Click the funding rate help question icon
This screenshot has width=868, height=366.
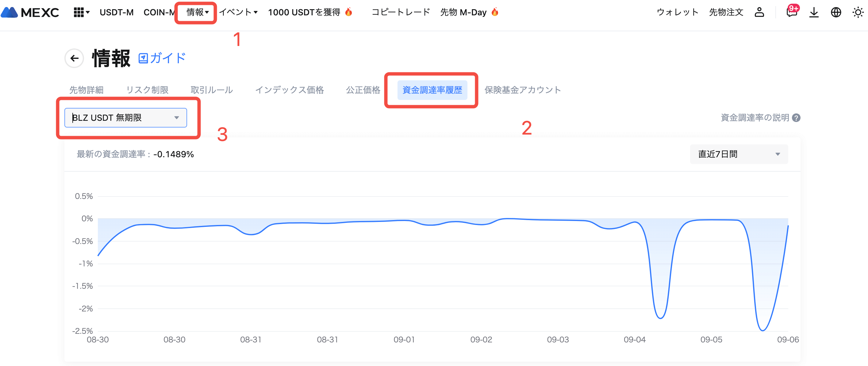(796, 118)
